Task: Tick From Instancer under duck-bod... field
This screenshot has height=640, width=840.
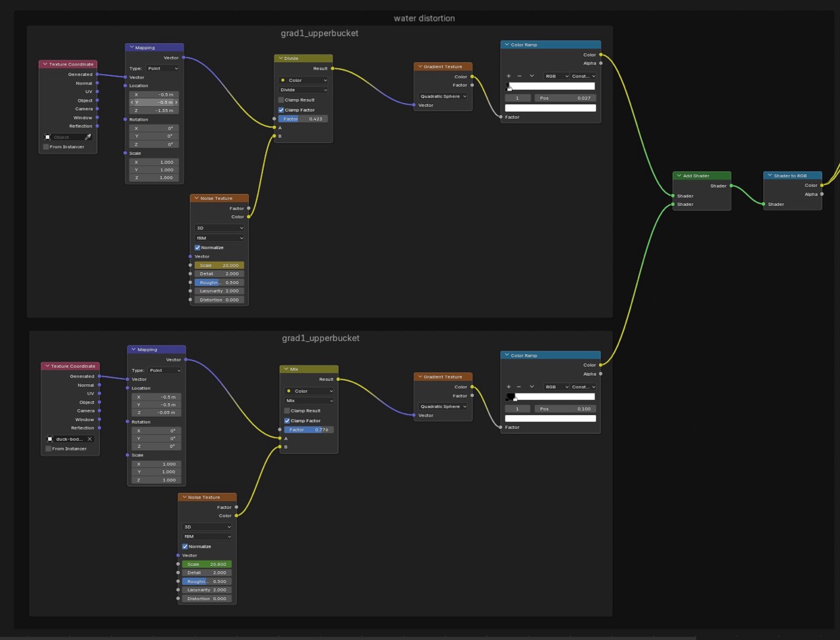Action: (x=49, y=449)
